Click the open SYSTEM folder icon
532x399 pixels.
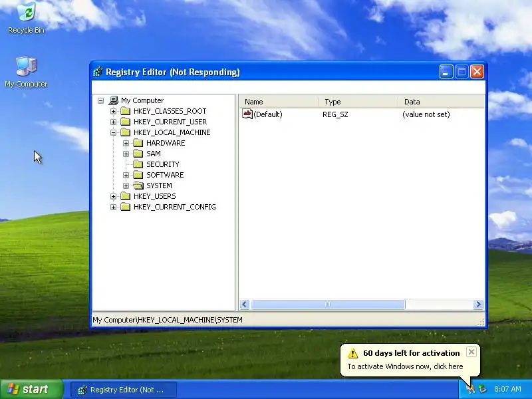click(x=138, y=186)
